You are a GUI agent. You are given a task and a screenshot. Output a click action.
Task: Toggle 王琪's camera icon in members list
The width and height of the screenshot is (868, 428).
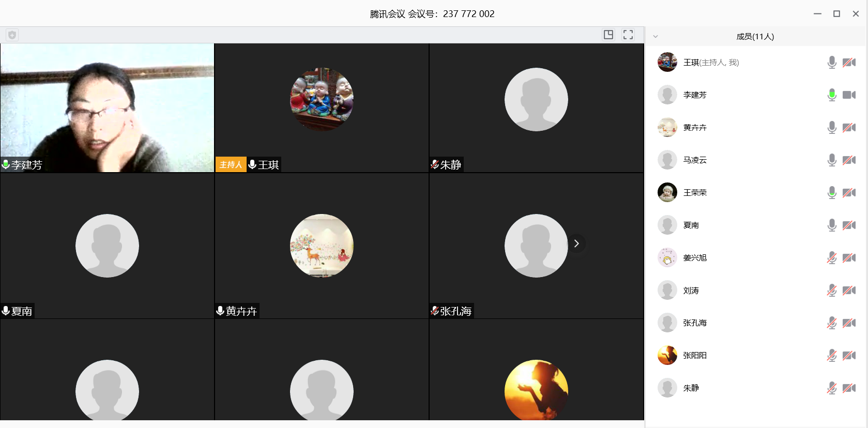tap(849, 62)
